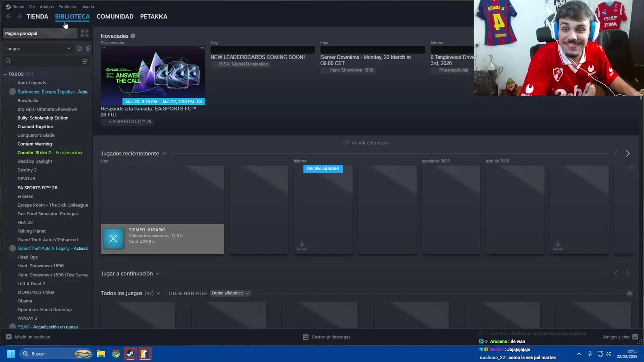
Task: Select Apex Legends in library list
Action: pos(32,83)
